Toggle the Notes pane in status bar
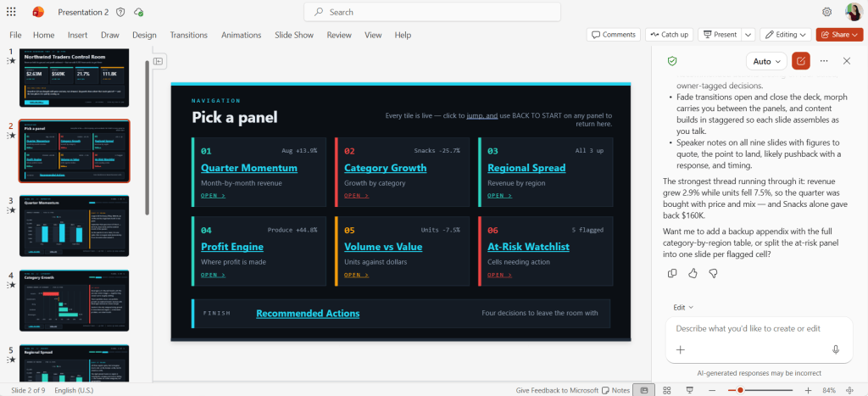This screenshot has width=868, height=396. coord(615,390)
